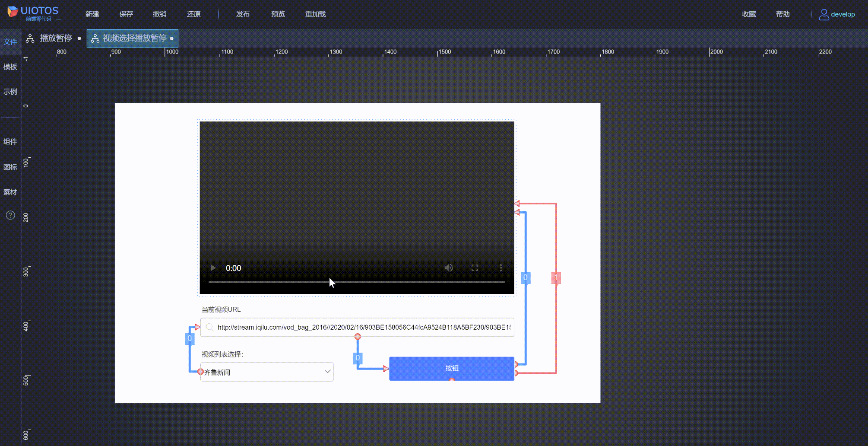Expand the 齐鲁新闻 video list dropdown
868x446 pixels.
pyautogui.click(x=267, y=372)
